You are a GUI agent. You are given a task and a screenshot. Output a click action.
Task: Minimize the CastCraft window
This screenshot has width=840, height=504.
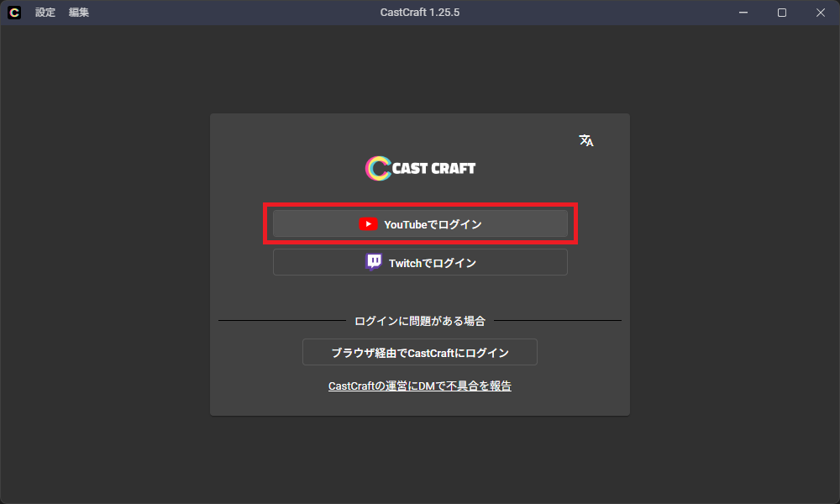[743, 13]
